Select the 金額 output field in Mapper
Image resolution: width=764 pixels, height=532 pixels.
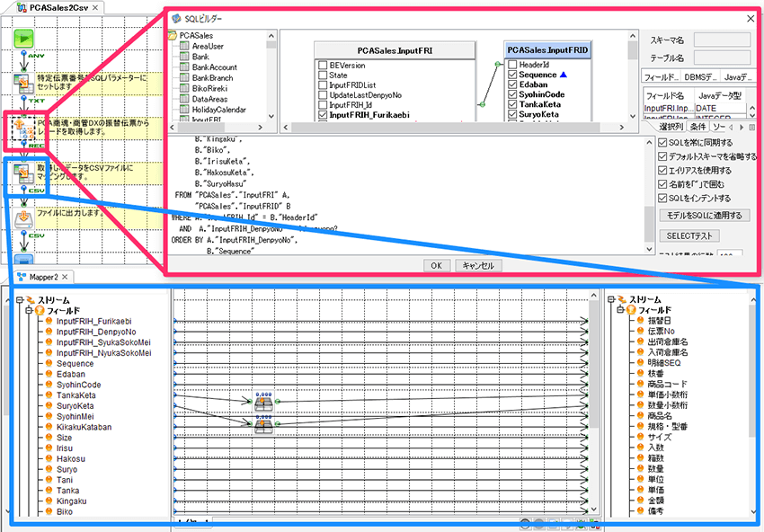pos(655,500)
